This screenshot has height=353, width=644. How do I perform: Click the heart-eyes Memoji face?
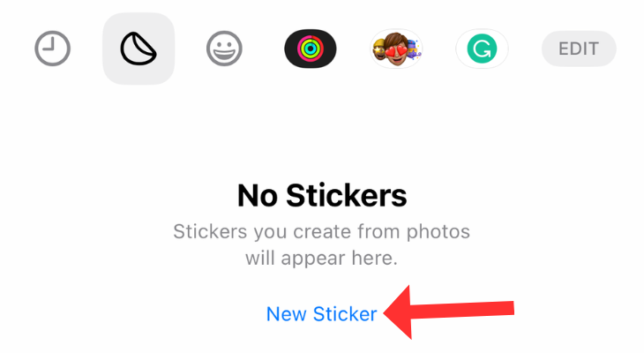point(397,49)
